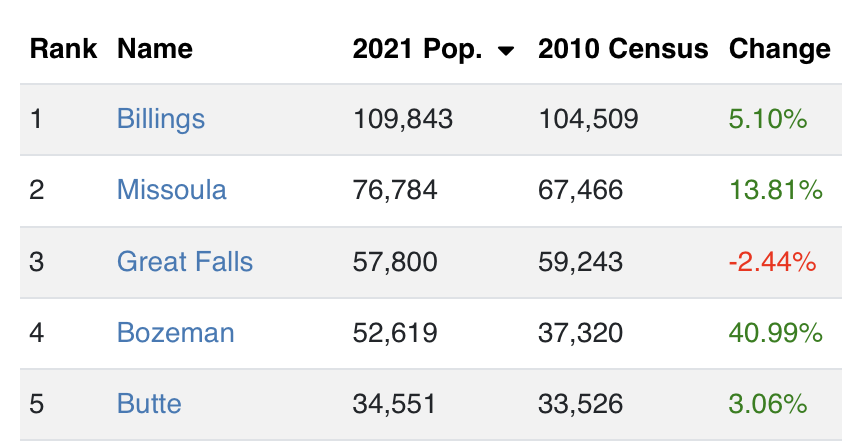Sort by Change column header
This screenshot has height=446, width=842.
779,49
